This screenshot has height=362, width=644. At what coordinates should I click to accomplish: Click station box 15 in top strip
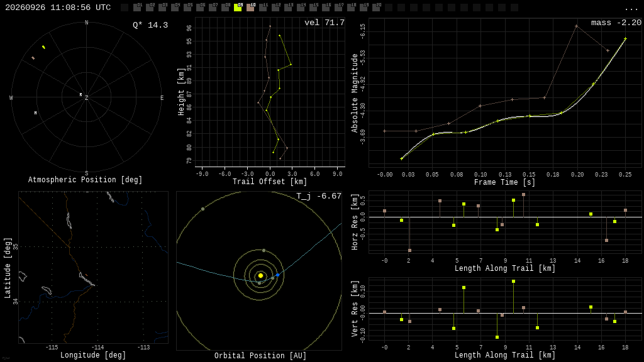(x=313, y=8)
